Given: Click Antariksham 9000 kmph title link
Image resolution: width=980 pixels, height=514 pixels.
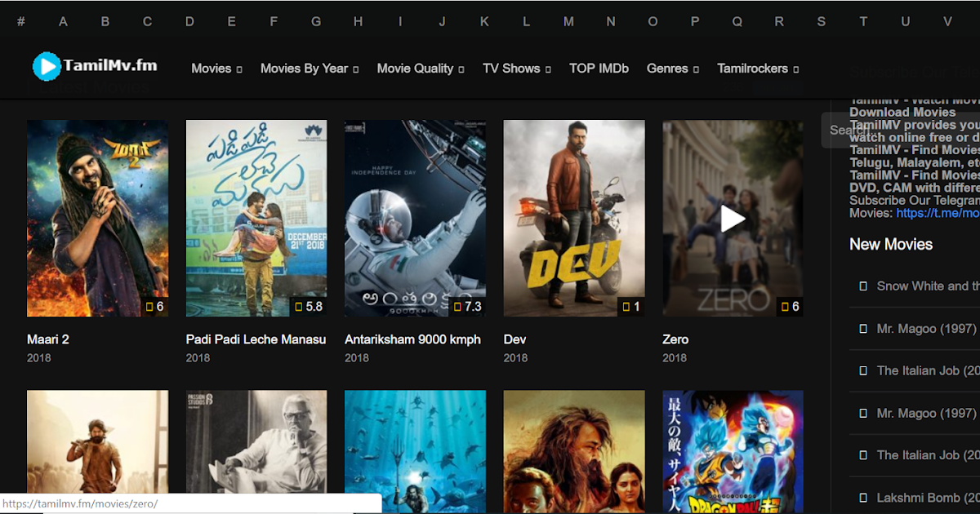Looking at the screenshot, I should pos(412,339).
